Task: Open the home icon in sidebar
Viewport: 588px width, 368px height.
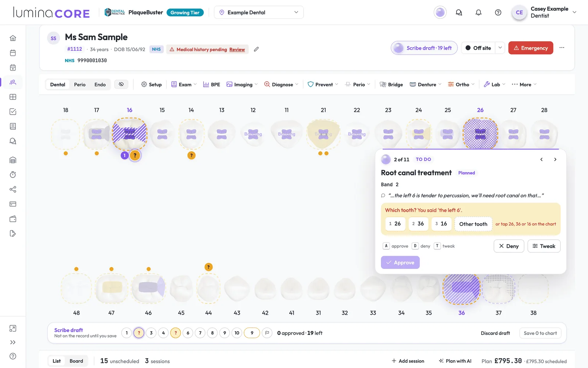Action: coord(13,38)
